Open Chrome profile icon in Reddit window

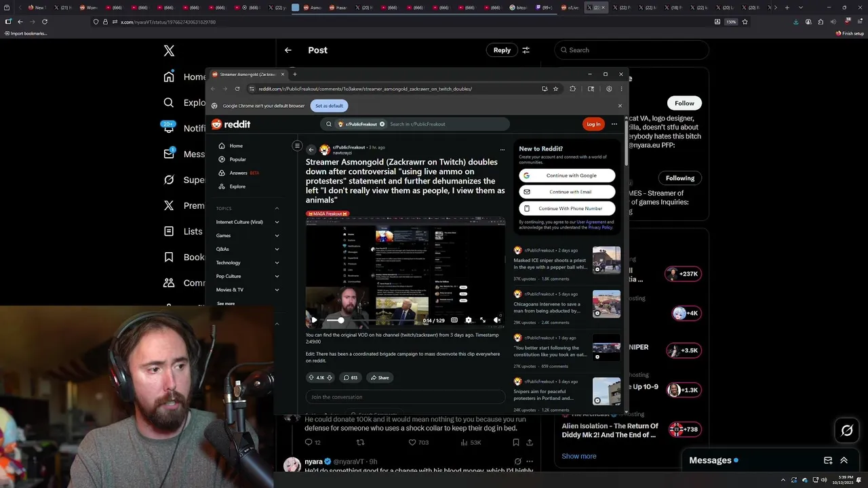(609, 89)
